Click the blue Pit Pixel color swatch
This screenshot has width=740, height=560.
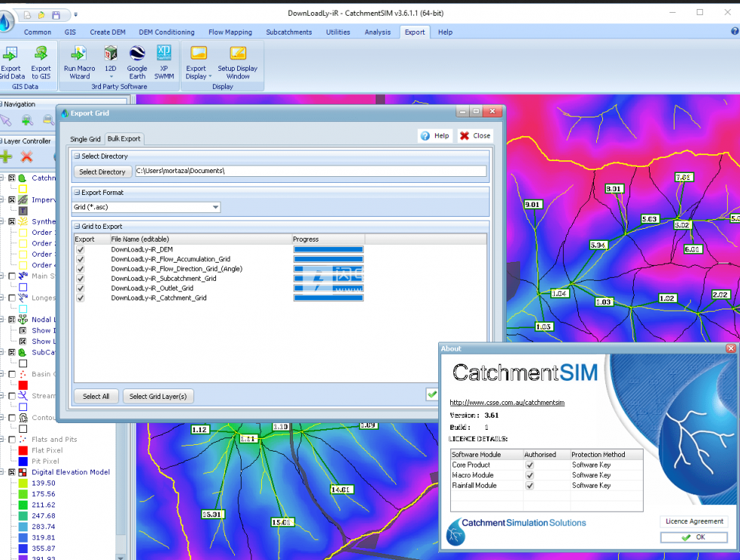point(23,461)
